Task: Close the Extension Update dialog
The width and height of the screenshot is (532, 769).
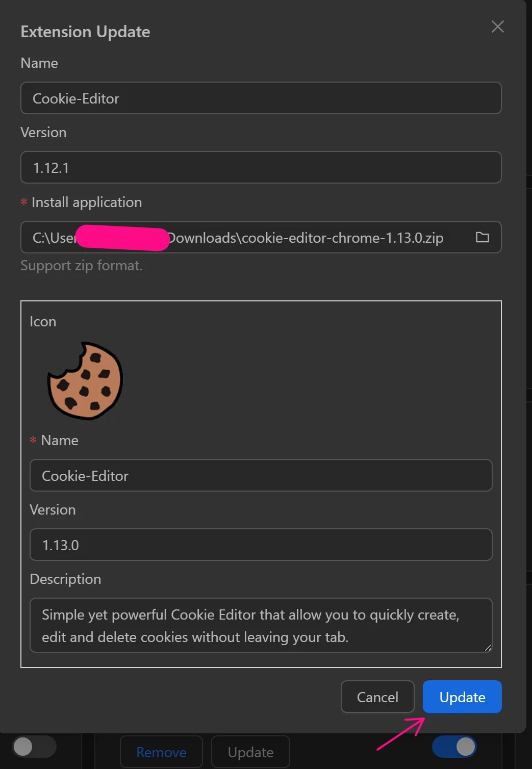Action: pos(497,27)
